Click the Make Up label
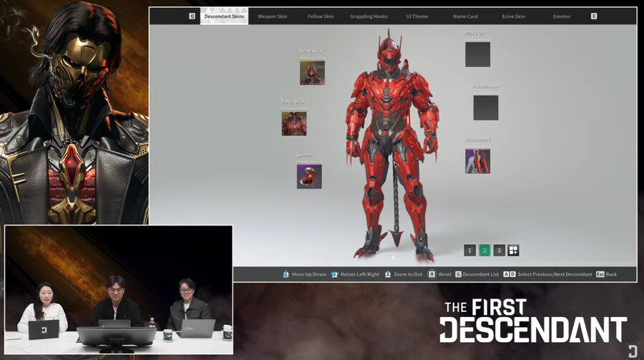Viewport: 644px width, 360px height. pos(475,32)
